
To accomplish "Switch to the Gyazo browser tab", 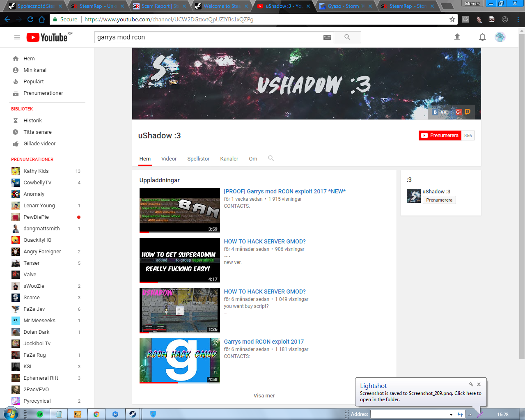I will point(345,6).
